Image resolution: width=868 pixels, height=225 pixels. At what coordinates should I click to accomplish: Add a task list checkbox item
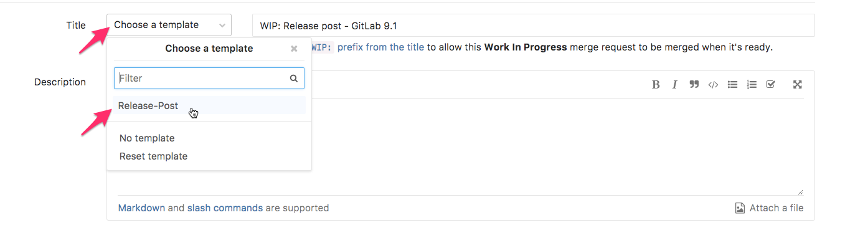[x=771, y=85]
